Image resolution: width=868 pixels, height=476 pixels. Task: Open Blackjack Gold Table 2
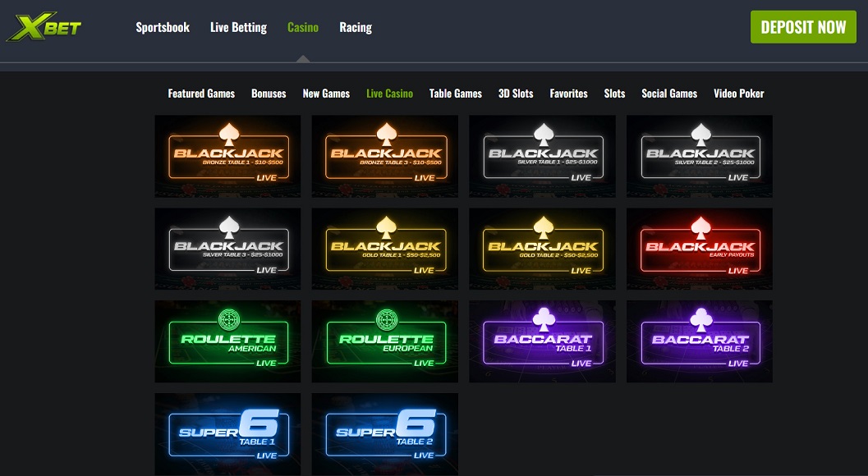pos(542,249)
